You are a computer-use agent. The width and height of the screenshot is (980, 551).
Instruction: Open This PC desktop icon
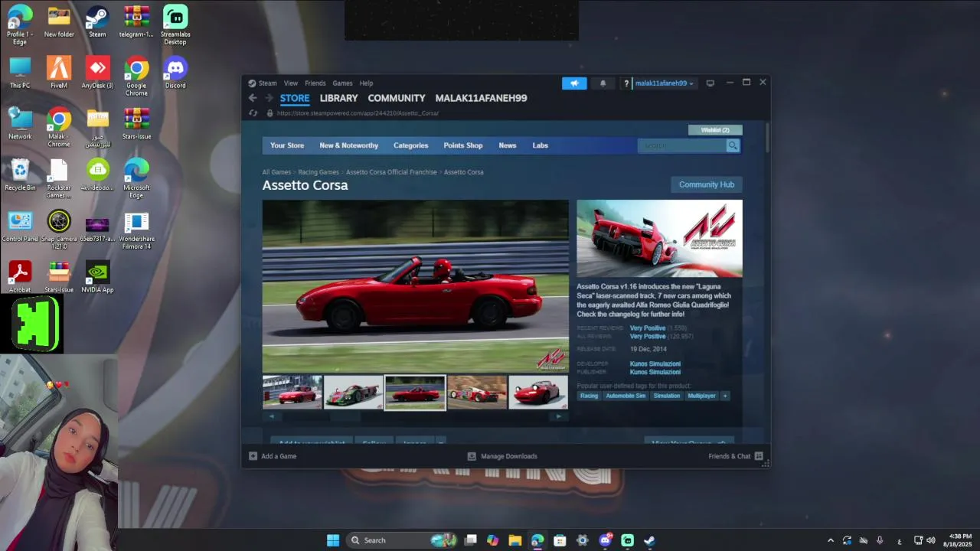pos(20,73)
